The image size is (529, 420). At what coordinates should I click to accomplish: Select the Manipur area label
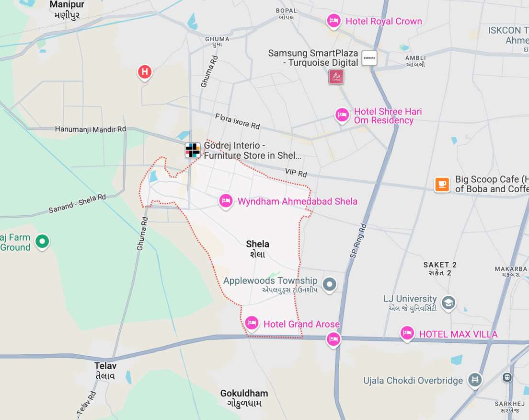pyautogui.click(x=67, y=10)
